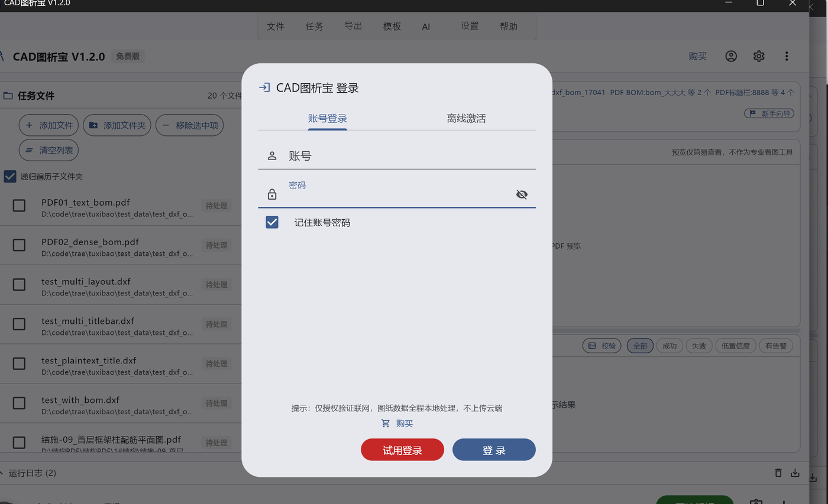Toggle password visibility with the eye icon
The height and width of the screenshot is (504, 828).
522,194
